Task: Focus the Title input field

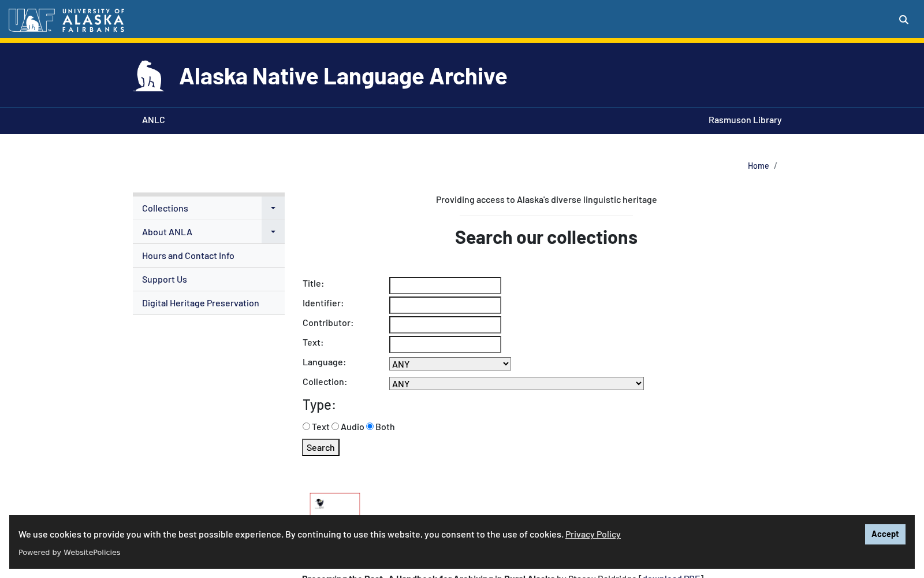Action: click(x=445, y=286)
